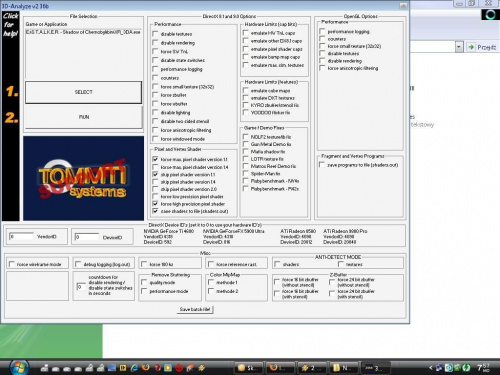Uncheck force max pixel shader version 1.1
The image size is (500, 375).
click(x=155, y=159)
